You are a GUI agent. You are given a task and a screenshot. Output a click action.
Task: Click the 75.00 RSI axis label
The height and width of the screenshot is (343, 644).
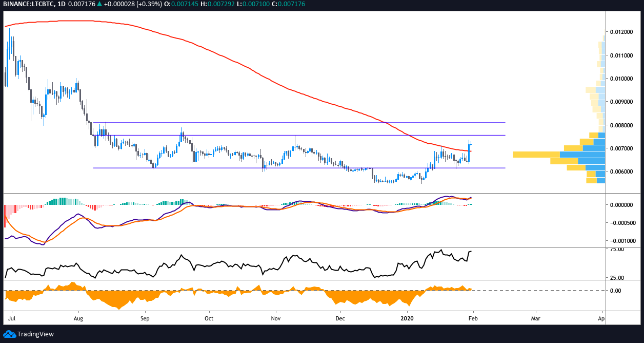[x=618, y=250]
